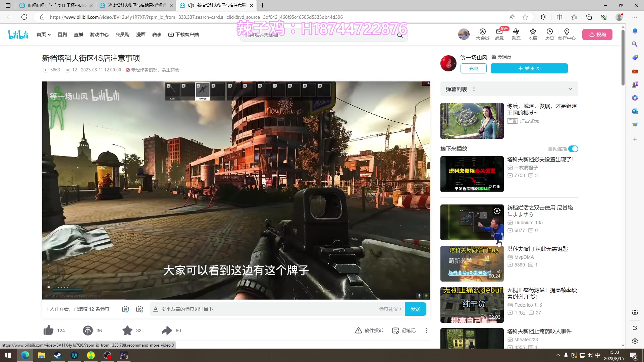The image size is (644, 362).
Task: Click the uploader avatar 等一场山风
Action: [448, 63]
